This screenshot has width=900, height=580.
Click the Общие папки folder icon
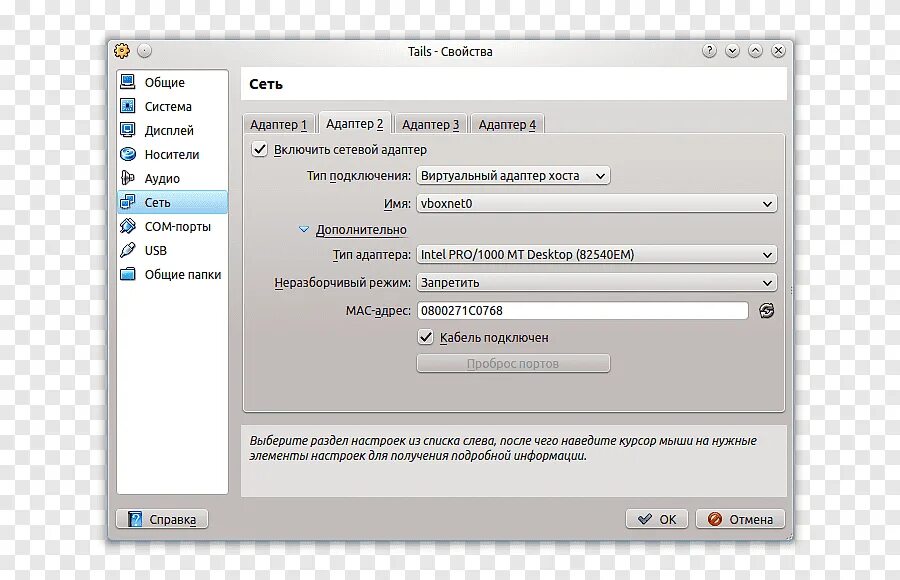click(127, 274)
